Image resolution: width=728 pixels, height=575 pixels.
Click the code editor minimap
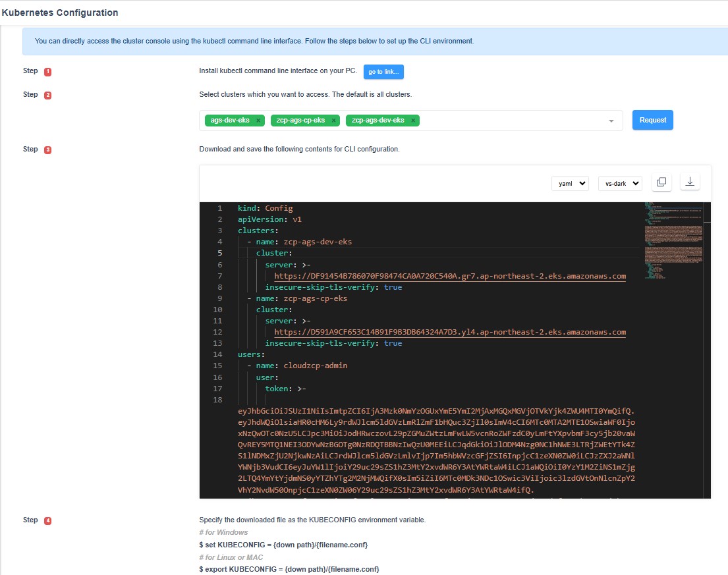click(x=673, y=240)
